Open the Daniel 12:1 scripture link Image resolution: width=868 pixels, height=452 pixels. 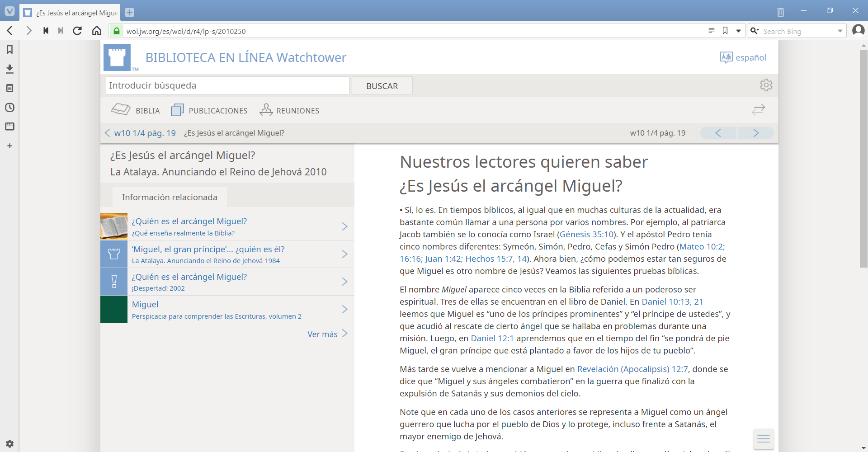(x=492, y=339)
